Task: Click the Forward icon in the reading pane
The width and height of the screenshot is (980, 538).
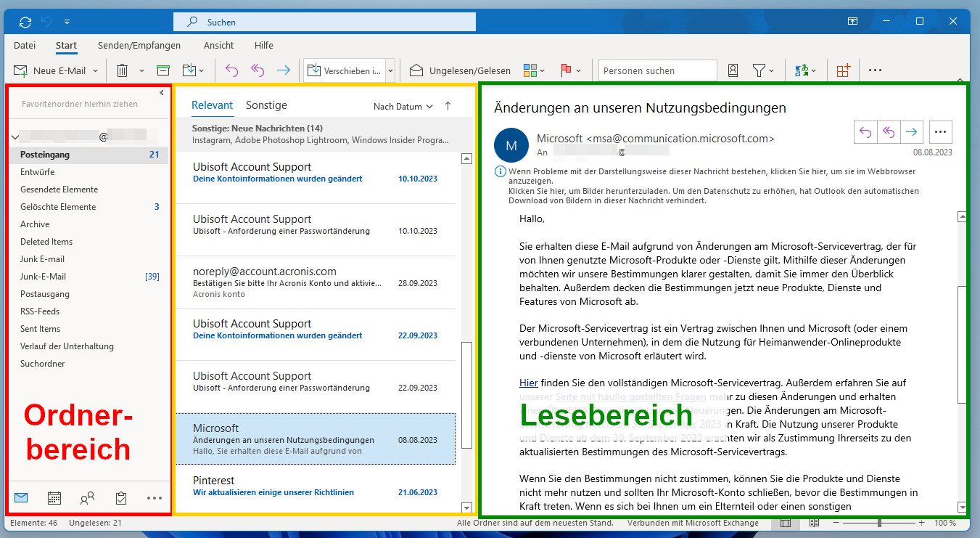Action: [912, 132]
